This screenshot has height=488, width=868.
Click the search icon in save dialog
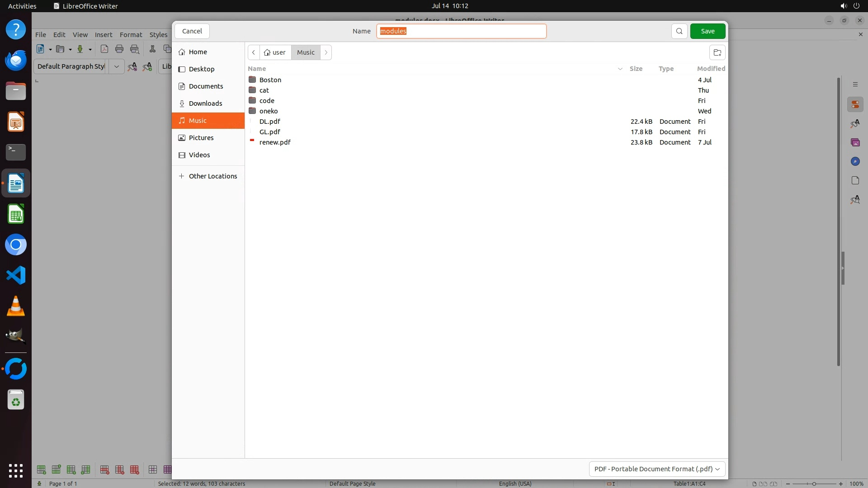[x=679, y=31]
